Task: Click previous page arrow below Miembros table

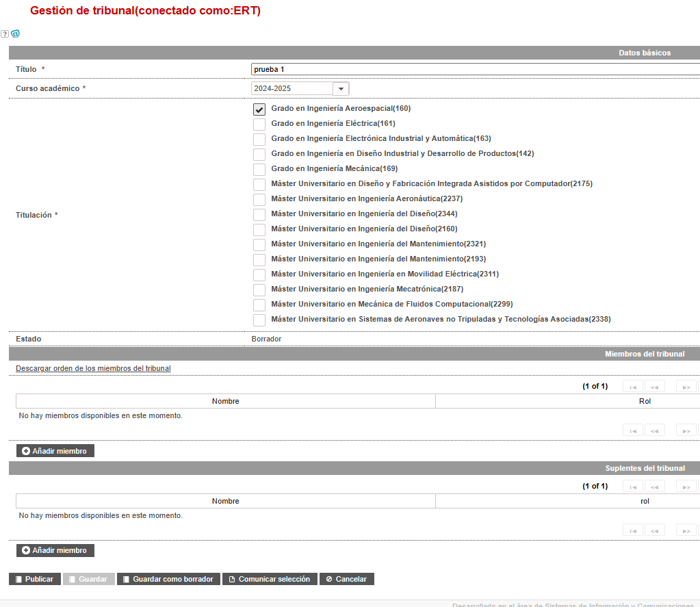Action: tap(654, 430)
